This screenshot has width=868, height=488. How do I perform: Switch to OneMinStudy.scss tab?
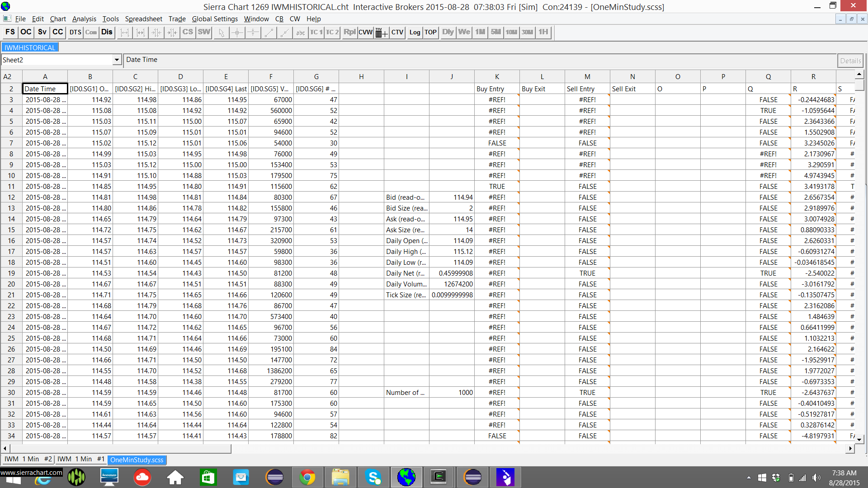point(137,460)
